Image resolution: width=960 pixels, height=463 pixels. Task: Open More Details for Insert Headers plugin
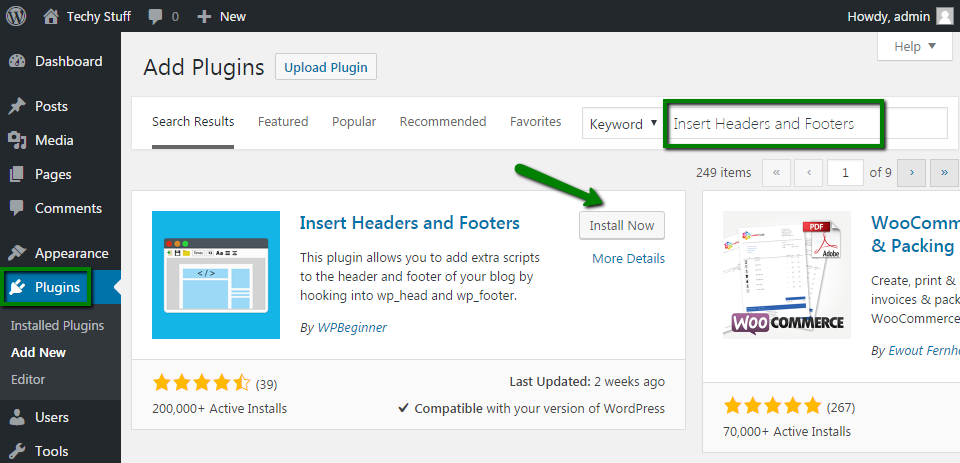[628, 258]
